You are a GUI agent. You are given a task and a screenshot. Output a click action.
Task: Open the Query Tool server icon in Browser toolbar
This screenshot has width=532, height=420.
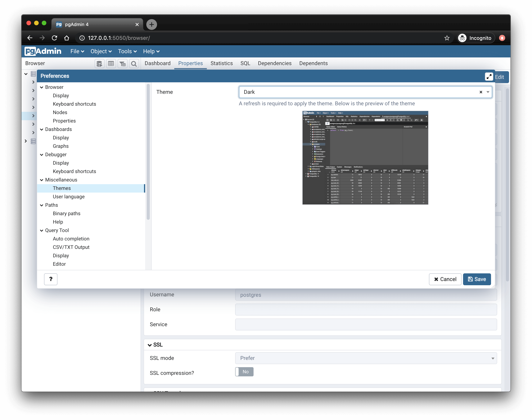(x=99, y=64)
